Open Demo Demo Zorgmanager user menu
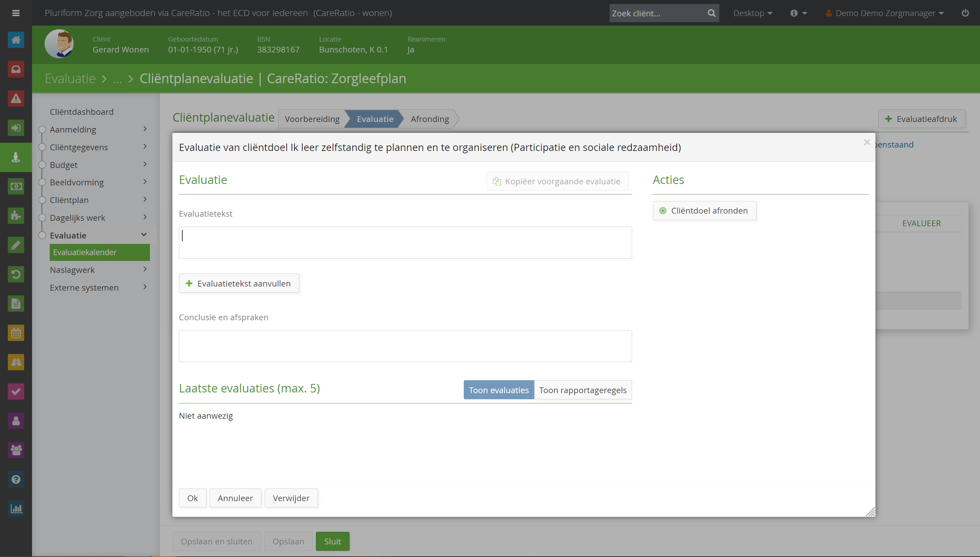The height and width of the screenshot is (557, 980). [884, 13]
